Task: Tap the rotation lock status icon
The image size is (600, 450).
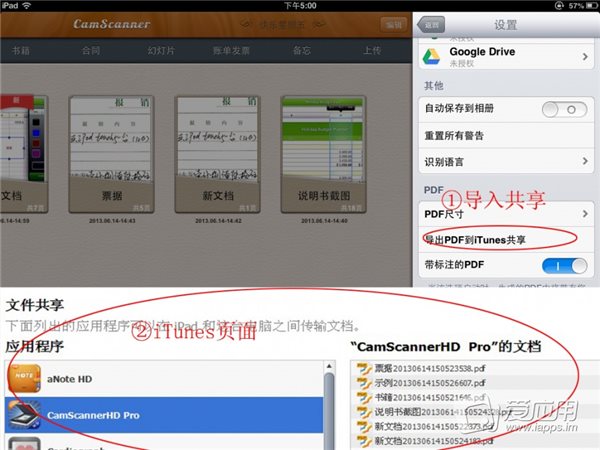Action: (559, 6)
